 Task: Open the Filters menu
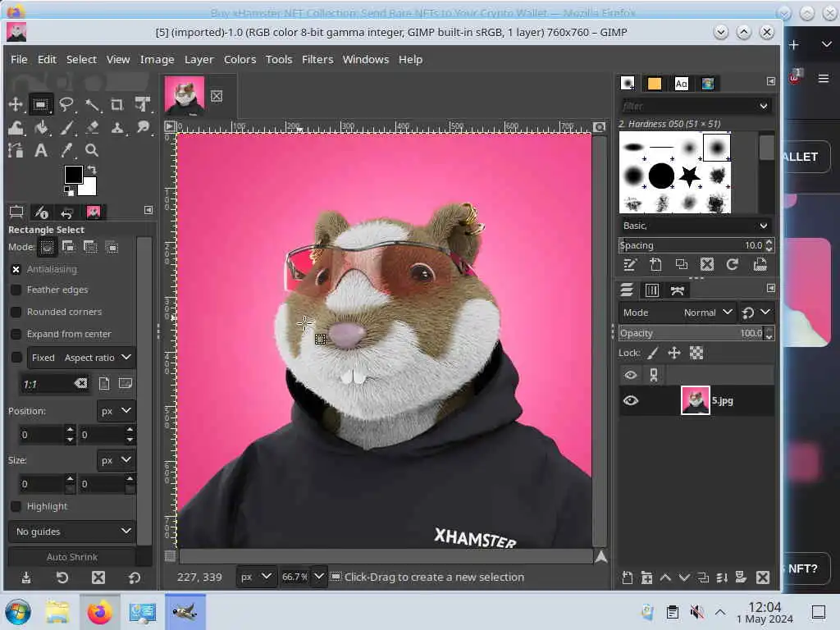coord(317,59)
